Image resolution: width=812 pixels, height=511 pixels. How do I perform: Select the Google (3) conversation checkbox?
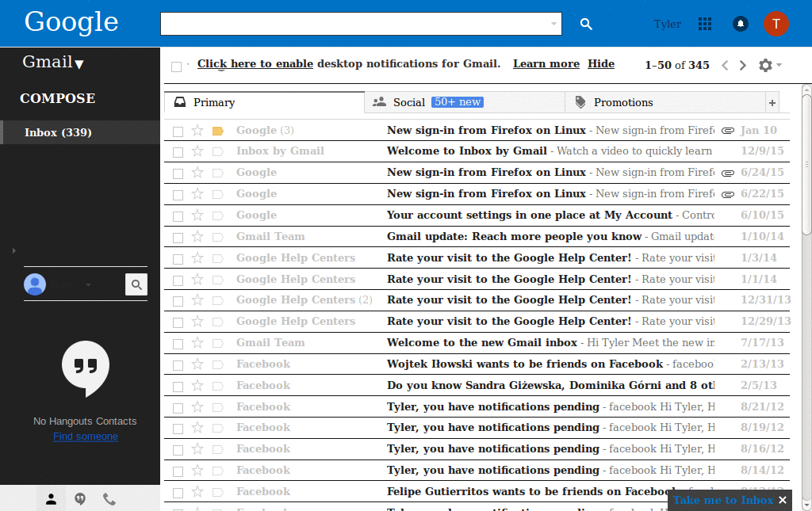point(178,132)
